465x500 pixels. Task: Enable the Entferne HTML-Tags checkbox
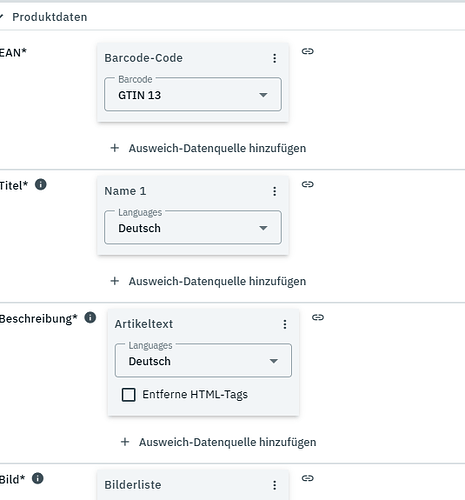pos(128,395)
